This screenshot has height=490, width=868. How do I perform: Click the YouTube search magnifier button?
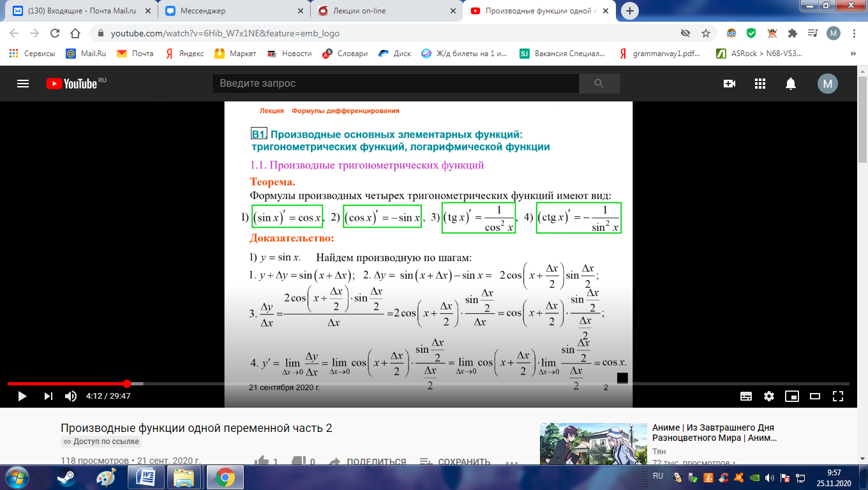599,84
